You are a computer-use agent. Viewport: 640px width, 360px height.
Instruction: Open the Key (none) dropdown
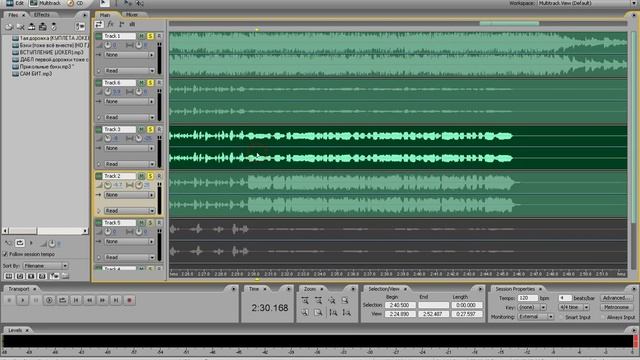[x=532, y=307]
